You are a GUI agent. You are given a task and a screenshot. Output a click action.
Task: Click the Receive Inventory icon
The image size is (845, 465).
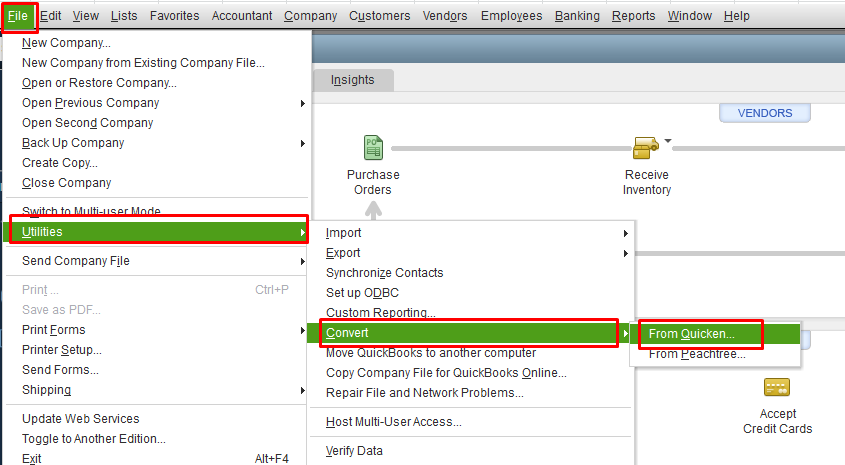click(646, 148)
